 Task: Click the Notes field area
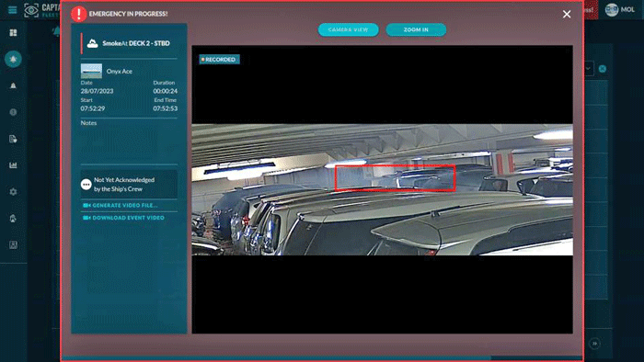point(129,141)
